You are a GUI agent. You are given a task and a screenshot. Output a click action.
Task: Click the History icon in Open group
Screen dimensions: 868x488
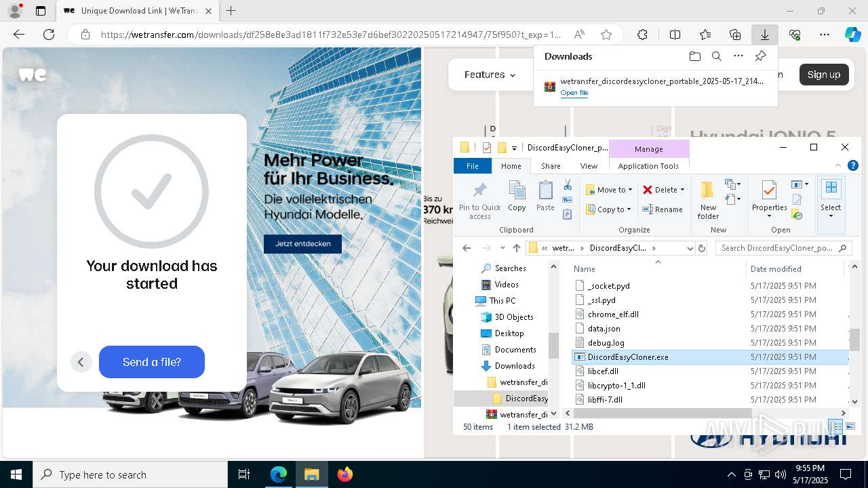tap(797, 215)
